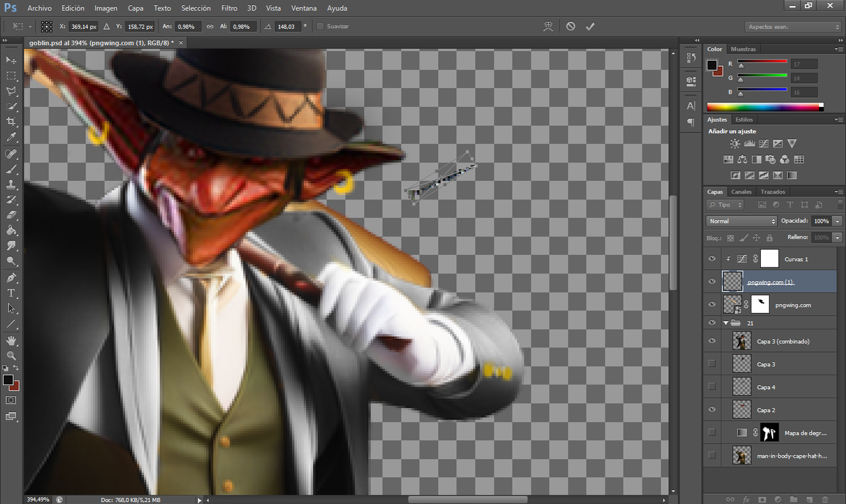Image resolution: width=846 pixels, height=504 pixels.
Task: Select the Horizontal Type tool
Action: [x=11, y=293]
